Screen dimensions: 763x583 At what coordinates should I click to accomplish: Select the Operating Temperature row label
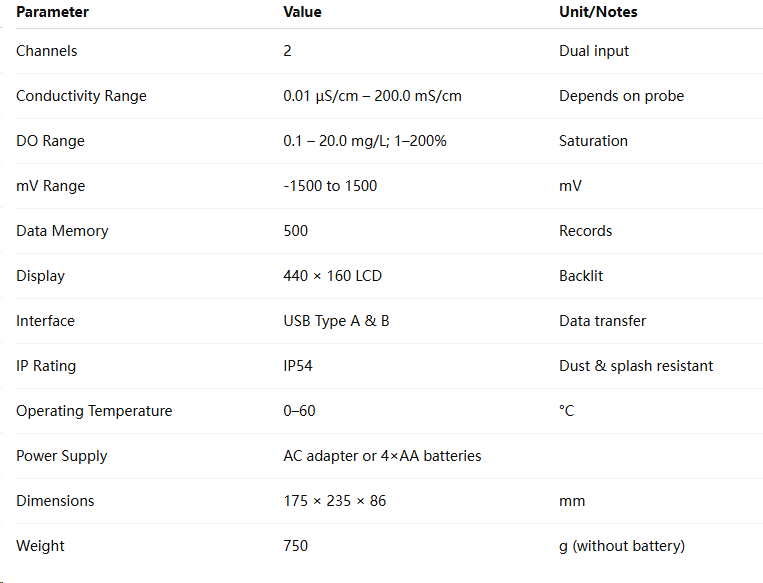tap(94, 411)
